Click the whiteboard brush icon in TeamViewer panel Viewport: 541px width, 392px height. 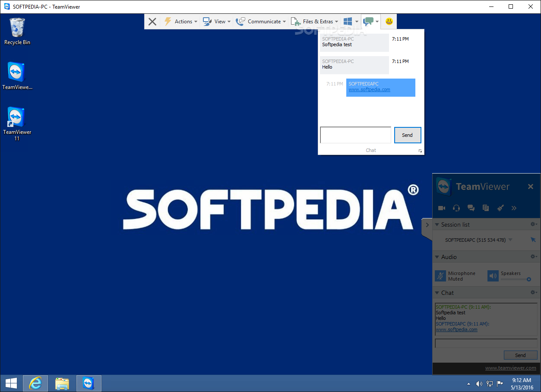coord(500,208)
